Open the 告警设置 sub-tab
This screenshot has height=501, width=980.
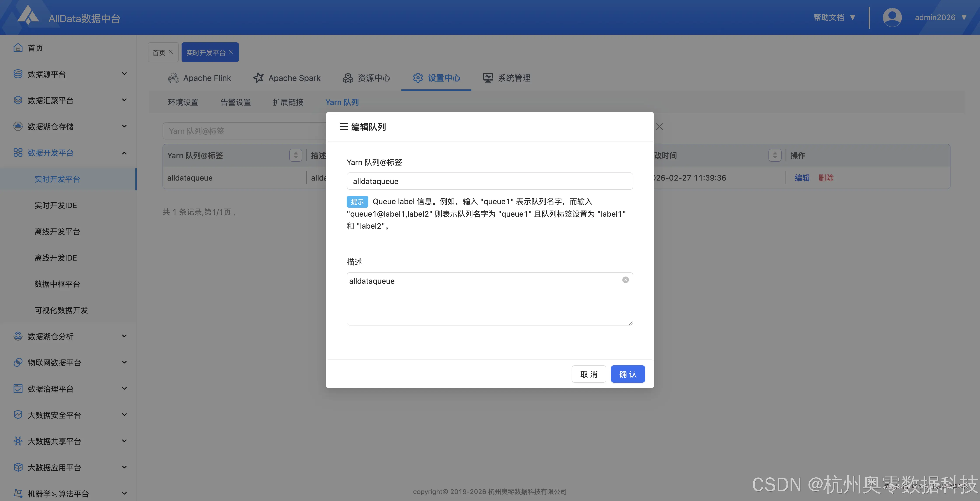pos(236,102)
